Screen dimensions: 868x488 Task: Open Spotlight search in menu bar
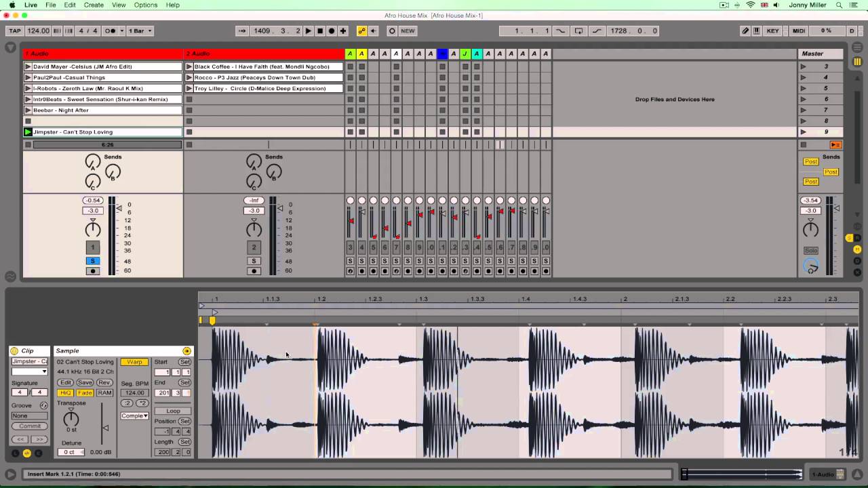tap(838, 5)
